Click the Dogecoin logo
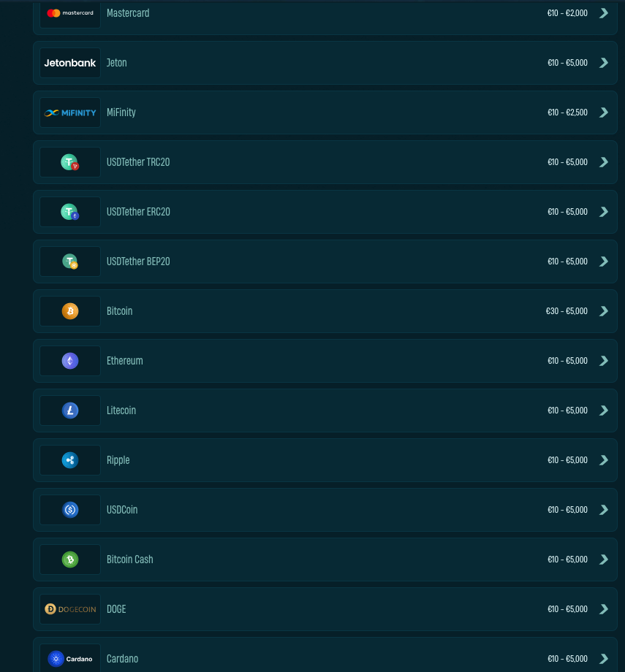 (x=70, y=609)
